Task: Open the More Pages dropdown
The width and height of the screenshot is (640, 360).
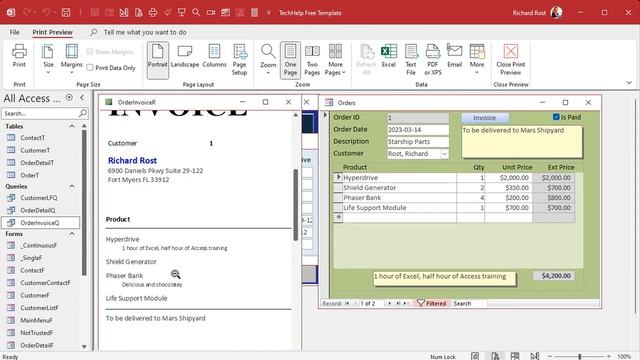Action: pos(336,60)
